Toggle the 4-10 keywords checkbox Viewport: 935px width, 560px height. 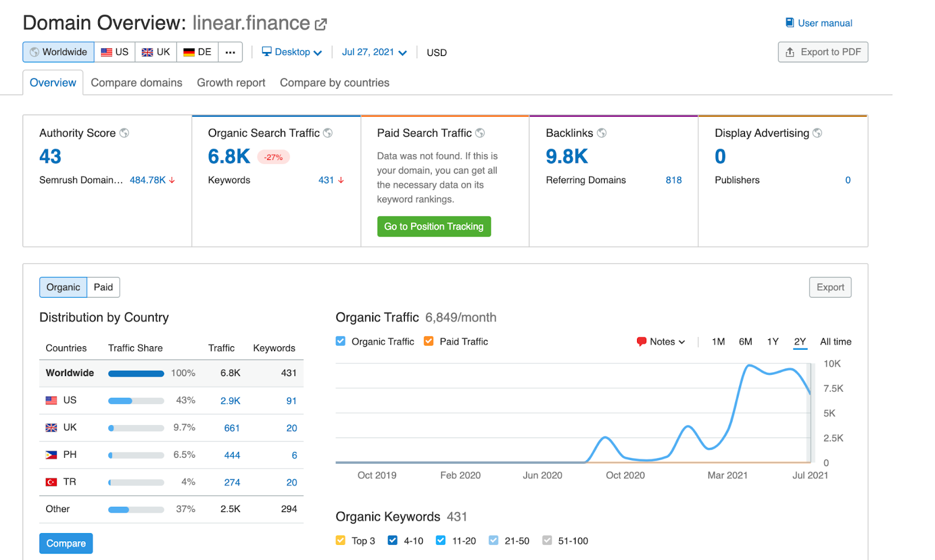tap(393, 540)
